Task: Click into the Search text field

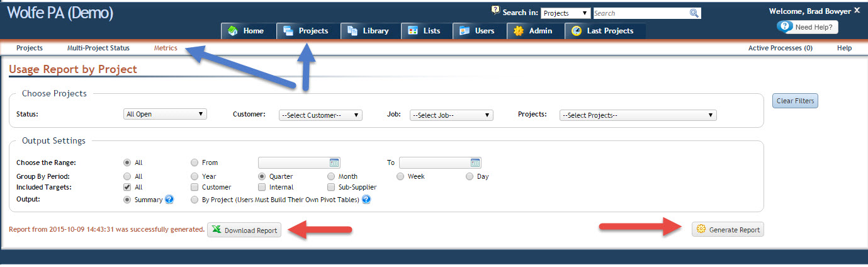Action: (x=641, y=13)
